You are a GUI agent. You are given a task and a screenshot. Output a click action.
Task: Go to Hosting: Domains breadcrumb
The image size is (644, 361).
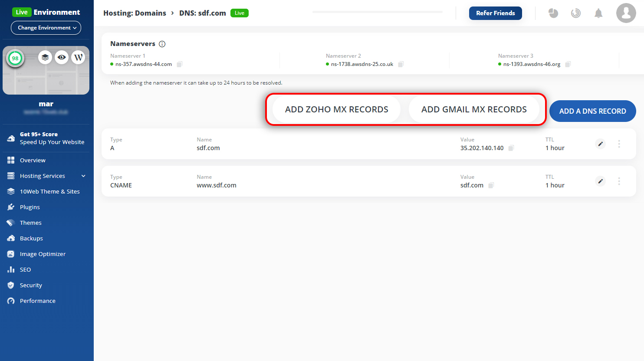point(135,13)
